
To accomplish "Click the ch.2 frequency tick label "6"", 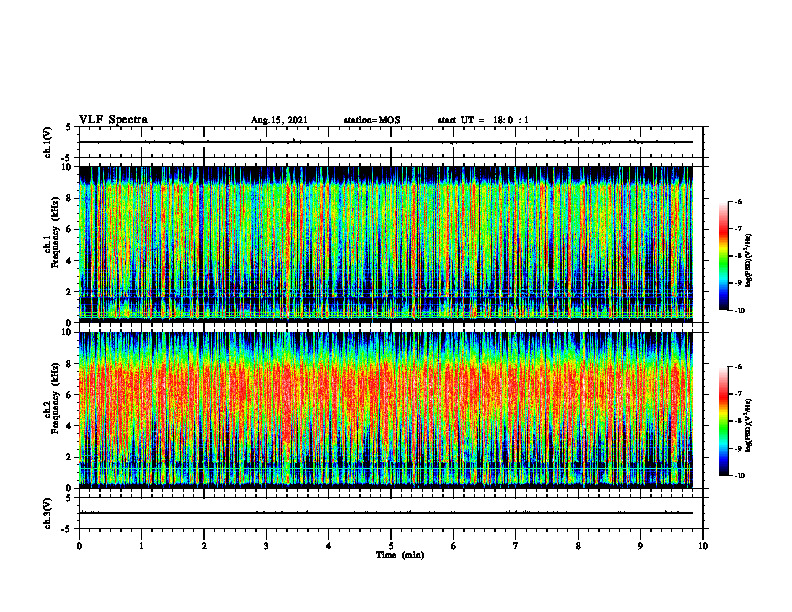I will coord(69,395).
